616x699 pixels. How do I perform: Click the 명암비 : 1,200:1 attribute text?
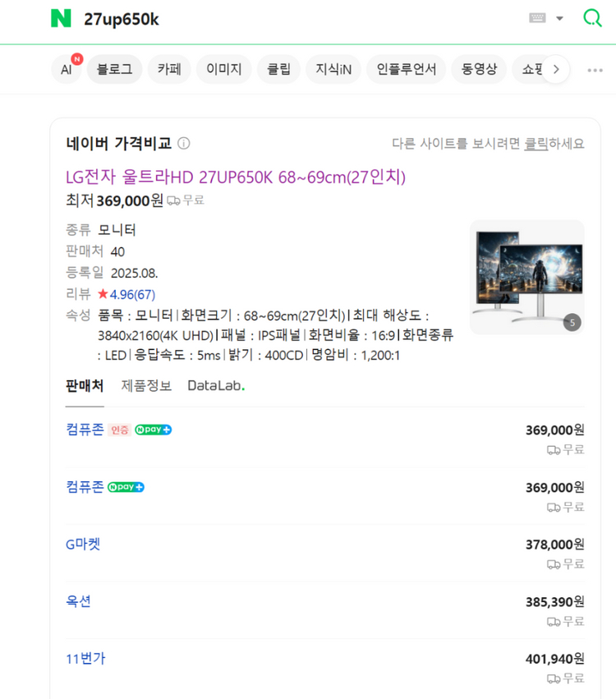(356, 356)
